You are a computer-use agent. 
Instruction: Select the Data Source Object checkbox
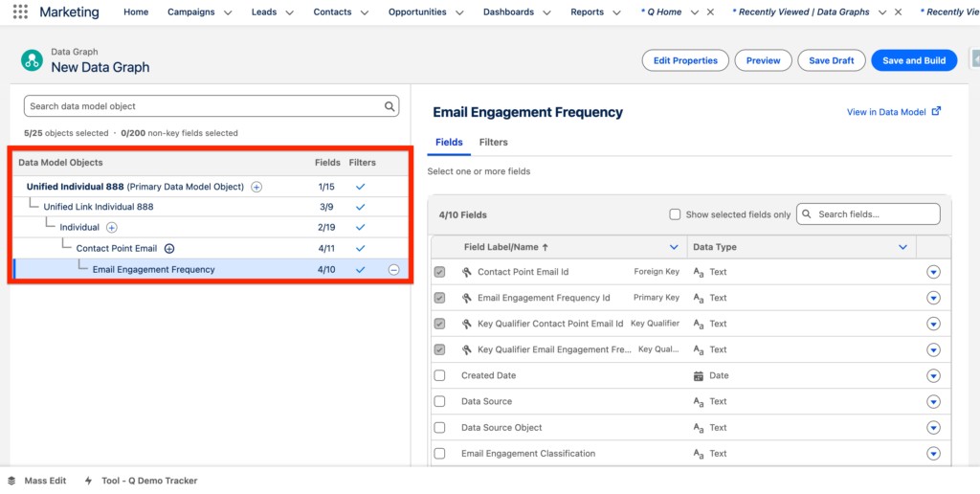[x=439, y=428]
